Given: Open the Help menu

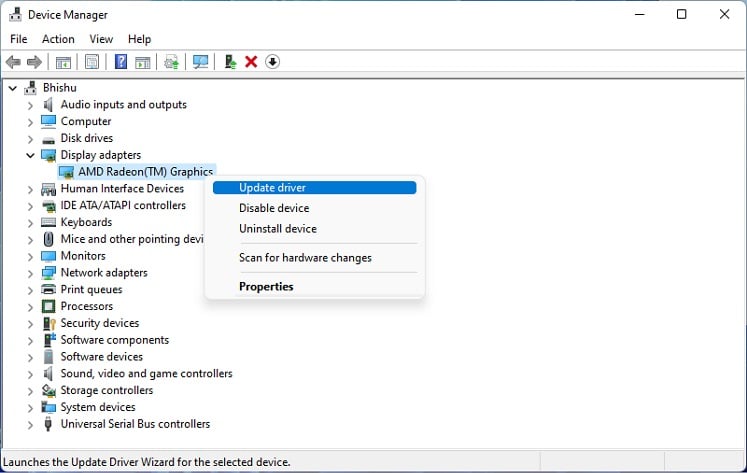Looking at the screenshot, I should pyautogui.click(x=140, y=39).
